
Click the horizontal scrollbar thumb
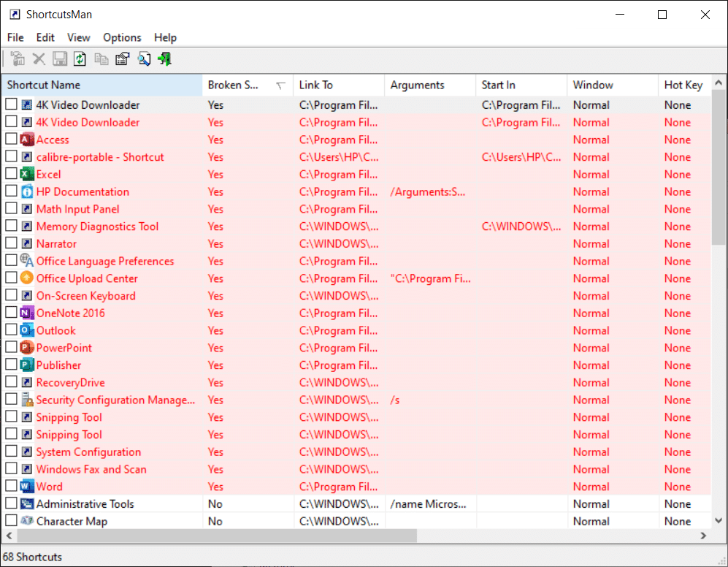click(217, 536)
